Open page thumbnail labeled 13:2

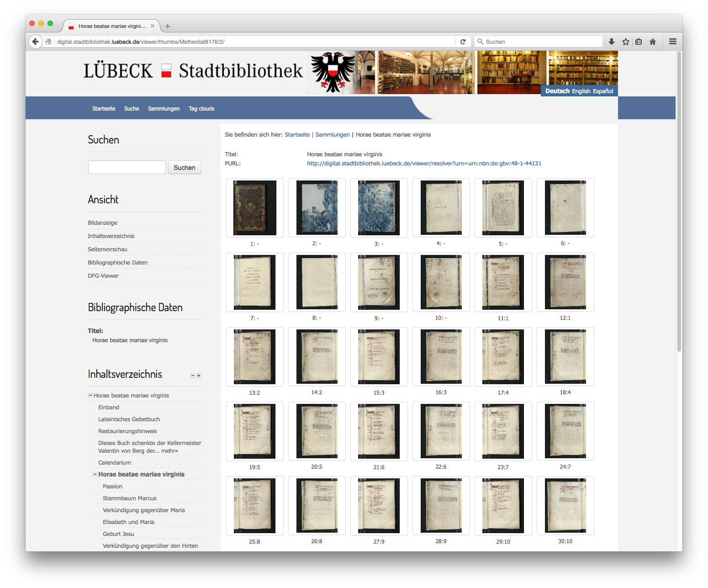click(x=255, y=357)
